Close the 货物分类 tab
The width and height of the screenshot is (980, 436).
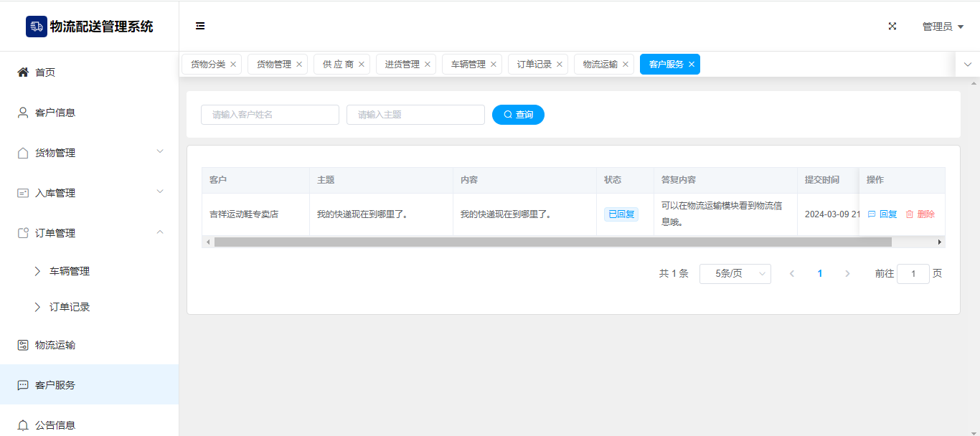point(233,65)
